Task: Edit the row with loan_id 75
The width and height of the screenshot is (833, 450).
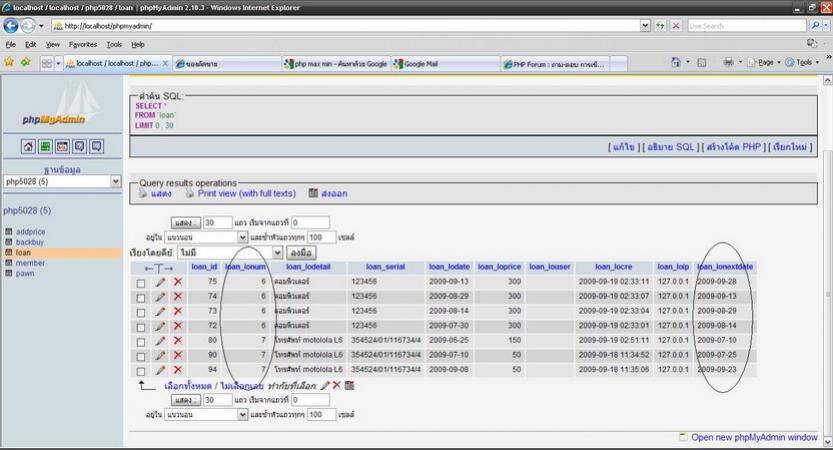Action: click(160, 282)
